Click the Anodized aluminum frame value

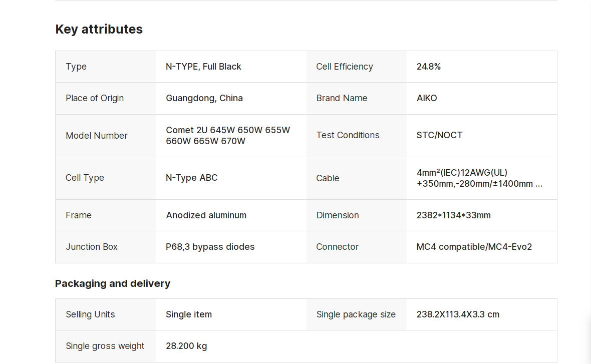click(x=206, y=215)
